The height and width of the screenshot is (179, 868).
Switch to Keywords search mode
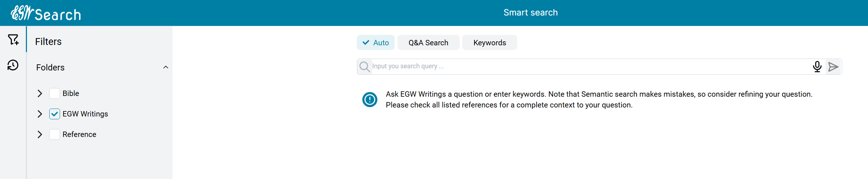coord(490,42)
